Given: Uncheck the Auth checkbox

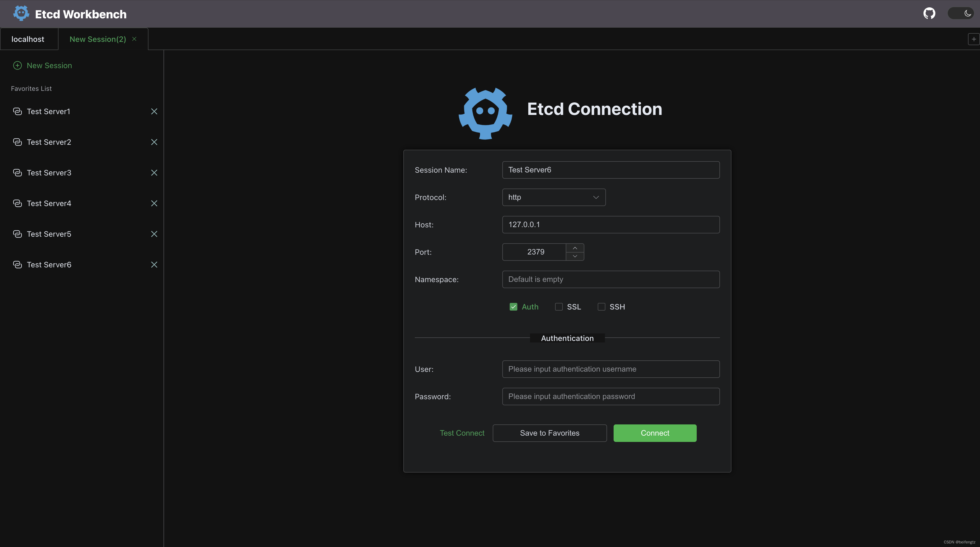Looking at the screenshot, I should pos(513,307).
